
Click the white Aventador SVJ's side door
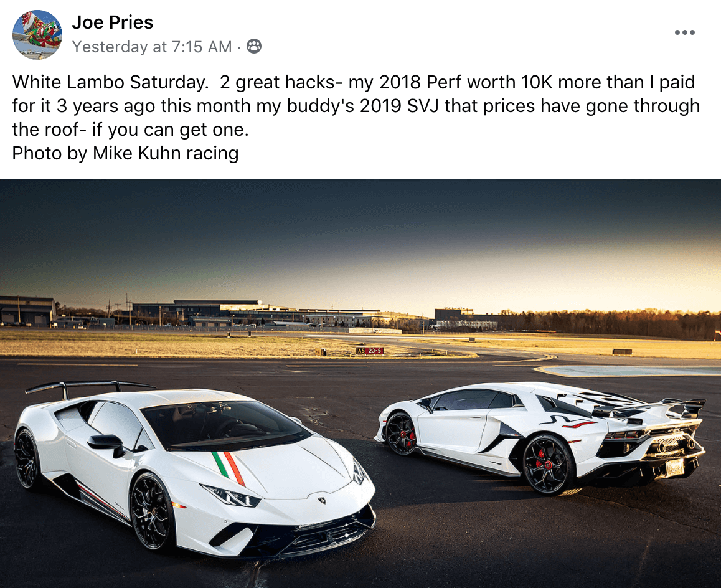tap(450, 430)
